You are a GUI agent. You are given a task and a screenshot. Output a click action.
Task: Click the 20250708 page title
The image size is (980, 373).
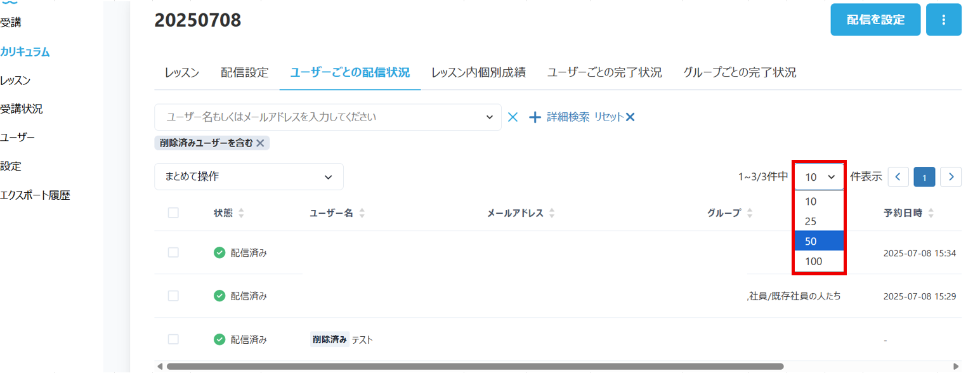198,20
